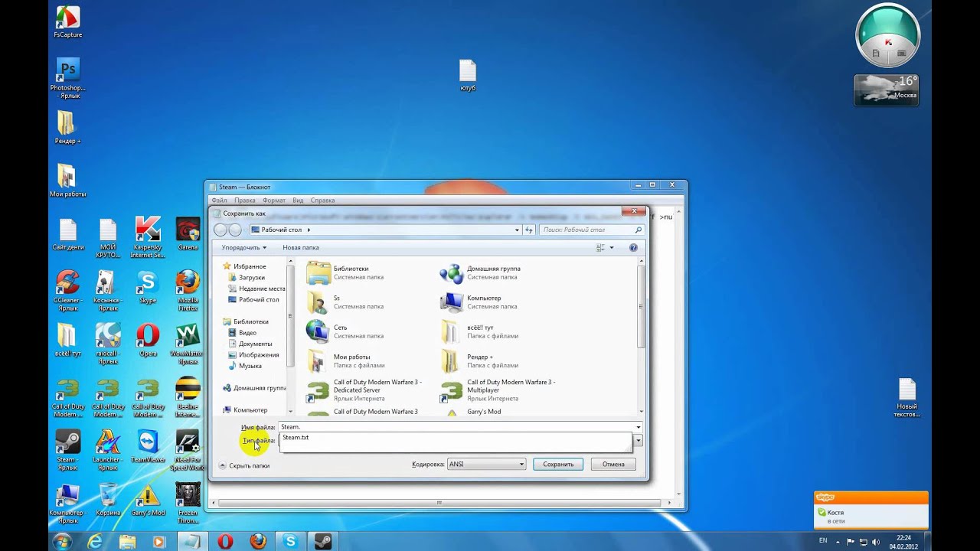Select the Launcher desktop shortcut

[x=108, y=450]
